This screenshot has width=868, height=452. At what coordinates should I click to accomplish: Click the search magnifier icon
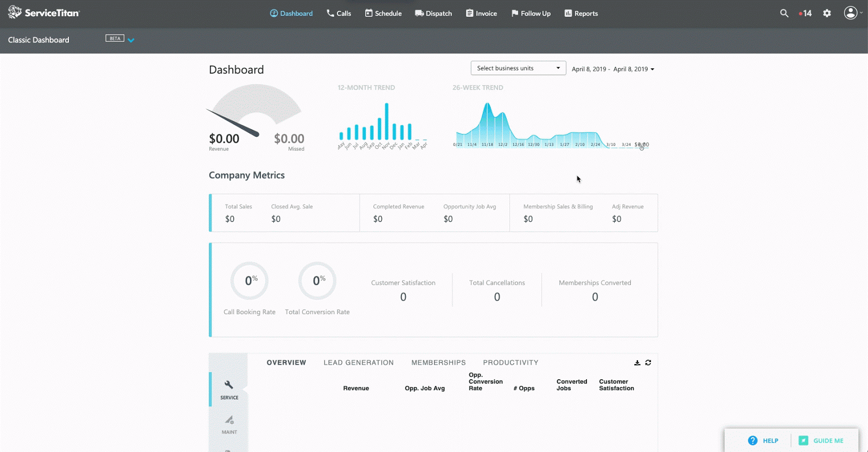tap(784, 13)
